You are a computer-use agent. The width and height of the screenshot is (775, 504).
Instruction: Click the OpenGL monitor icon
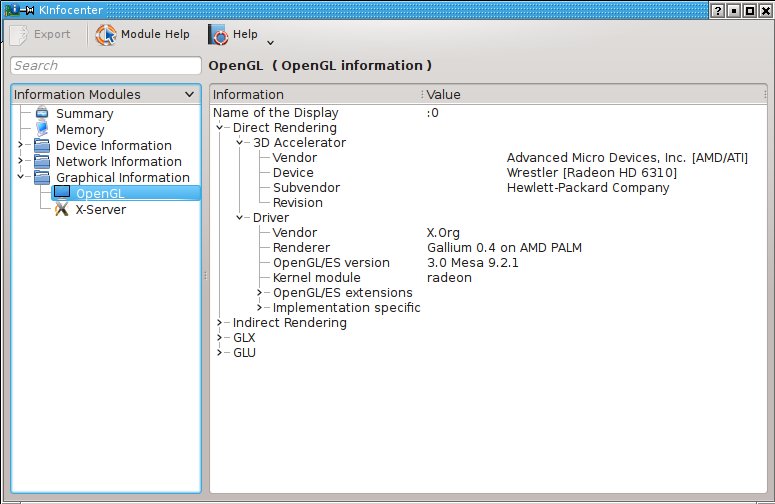pyautogui.click(x=62, y=194)
